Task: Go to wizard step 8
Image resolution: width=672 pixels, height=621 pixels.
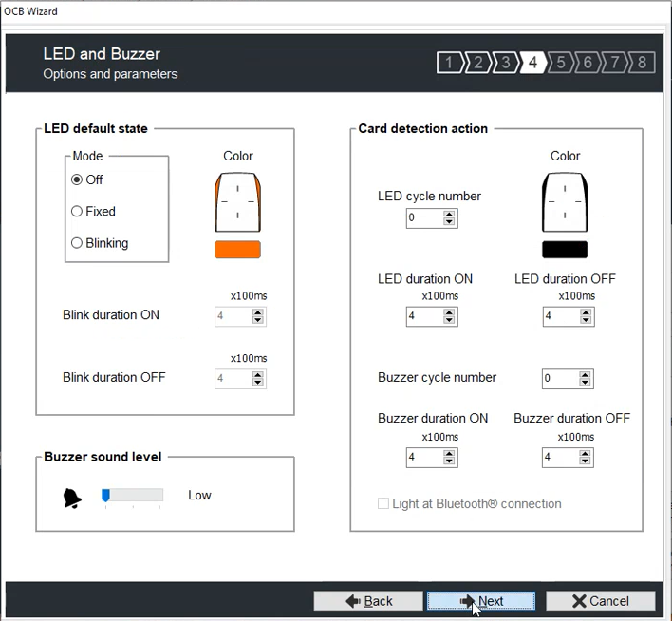Action: [x=643, y=63]
